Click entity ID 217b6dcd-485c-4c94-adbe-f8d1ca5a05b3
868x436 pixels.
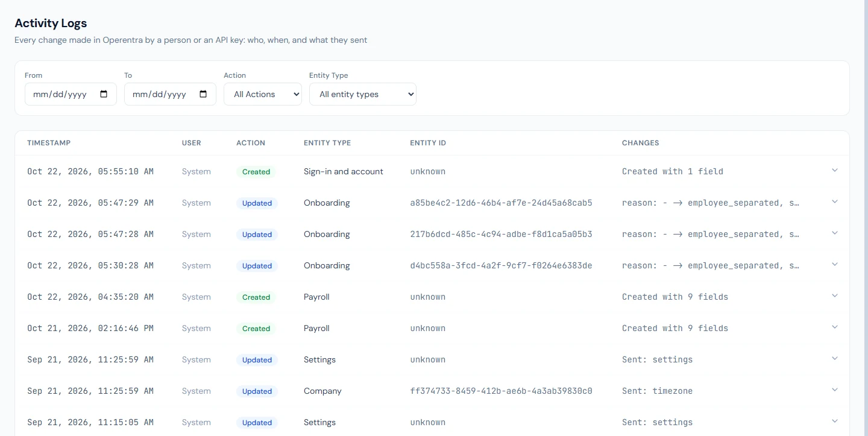click(x=501, y=234)
